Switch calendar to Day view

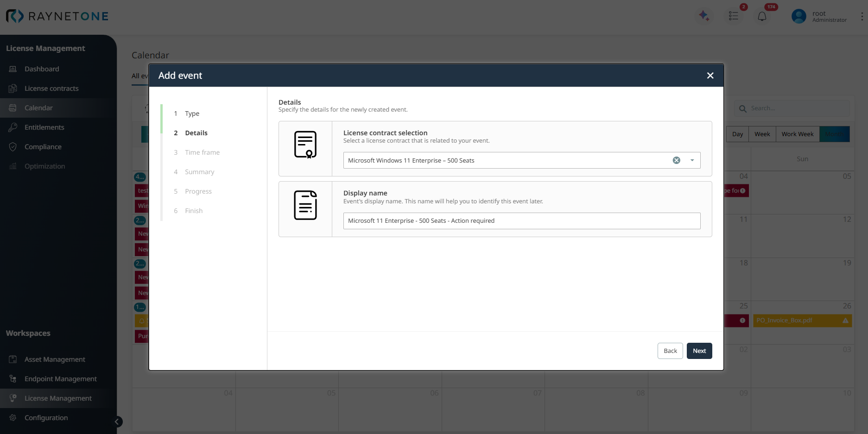click(x=737, y=134)
